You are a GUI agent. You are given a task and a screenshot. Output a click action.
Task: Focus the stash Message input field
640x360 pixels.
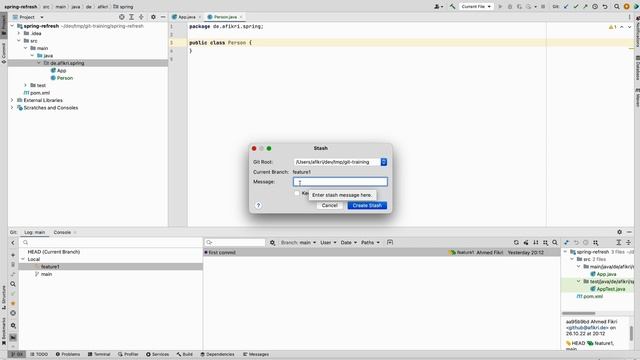340,182
